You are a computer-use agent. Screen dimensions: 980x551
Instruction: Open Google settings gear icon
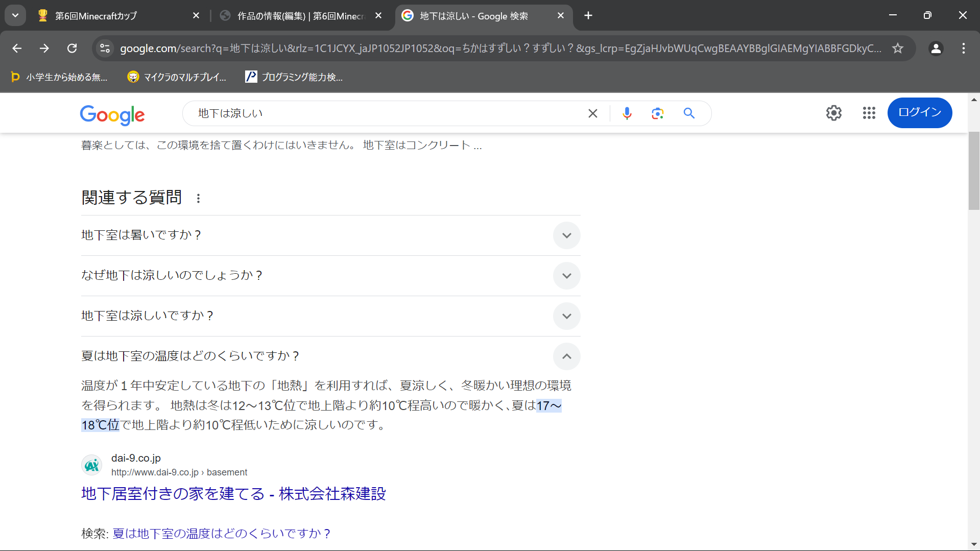coord(834,113)
